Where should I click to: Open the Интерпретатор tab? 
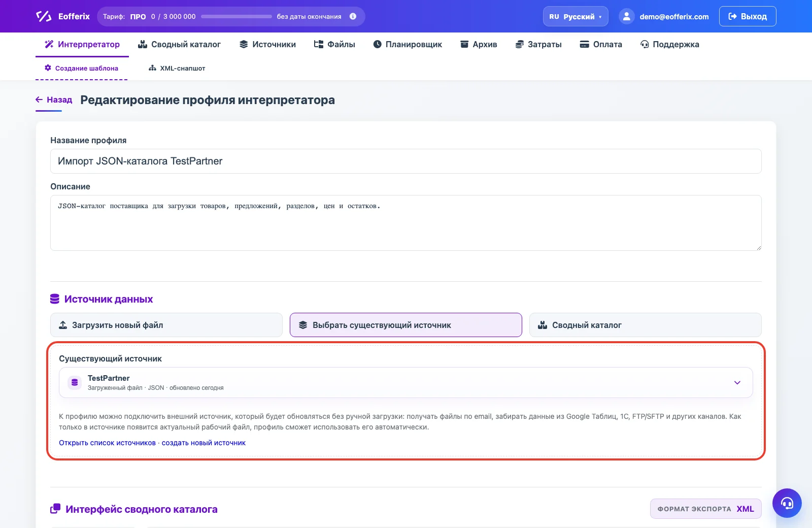point(82,44)
